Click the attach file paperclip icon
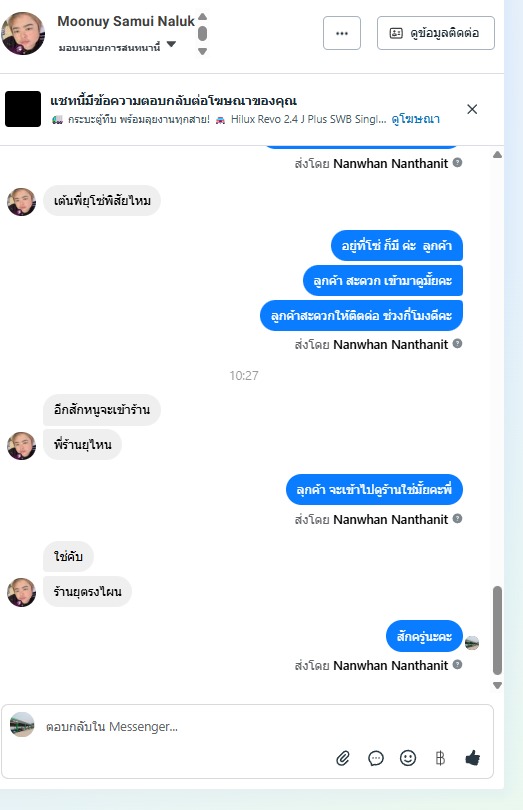The image size is (523, 810). click(343, 758)
